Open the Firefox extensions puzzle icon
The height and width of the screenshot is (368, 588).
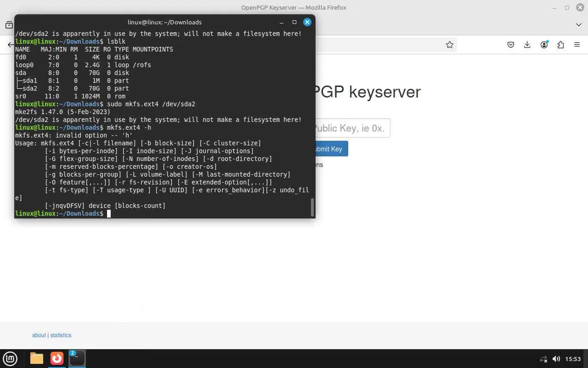point(560,45)
